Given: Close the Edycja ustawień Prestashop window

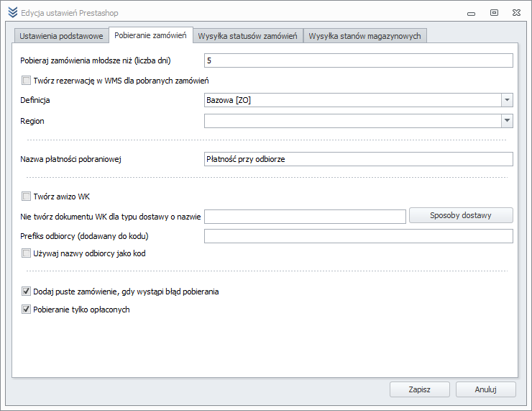Looking at the screenshot, I should pos(516,13).
